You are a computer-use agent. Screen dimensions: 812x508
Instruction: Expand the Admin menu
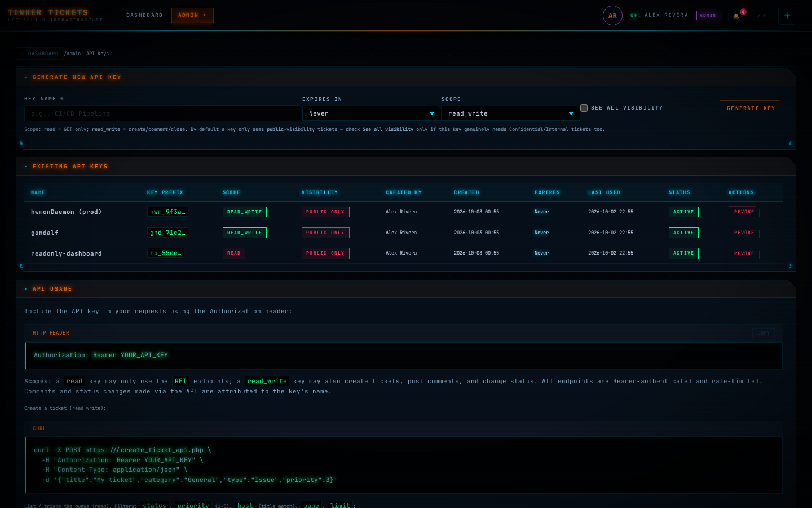[192, 15]
